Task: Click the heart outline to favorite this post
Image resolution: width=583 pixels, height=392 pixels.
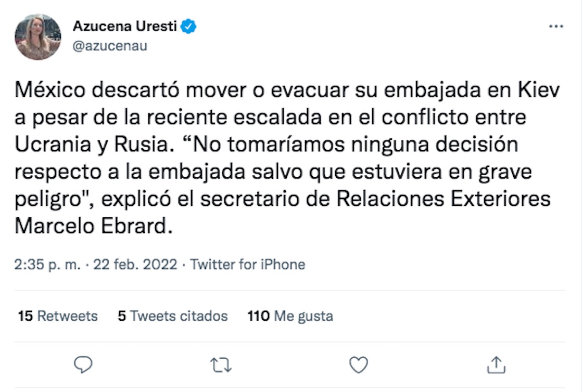Action: point(358,365)
